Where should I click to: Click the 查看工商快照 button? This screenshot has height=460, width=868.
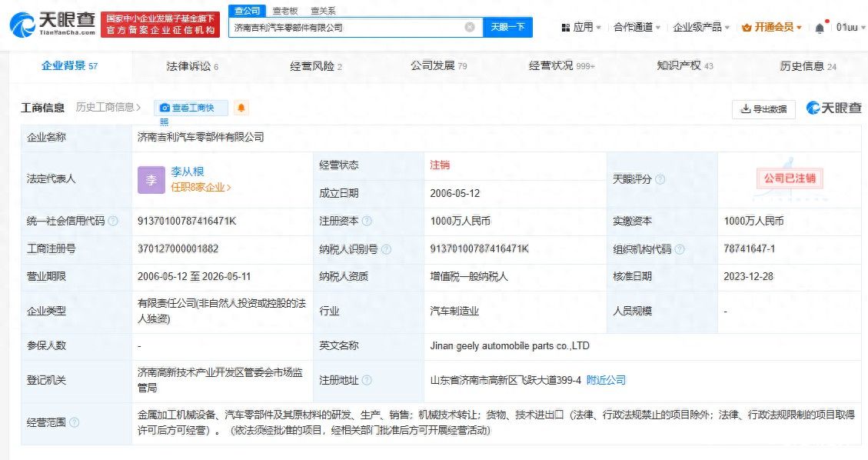(x=191, y=108)
